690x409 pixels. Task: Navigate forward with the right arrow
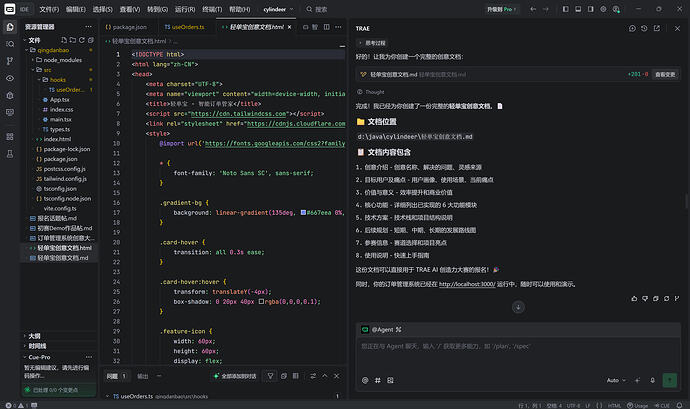pyautogui.click(x=546, y=9)
